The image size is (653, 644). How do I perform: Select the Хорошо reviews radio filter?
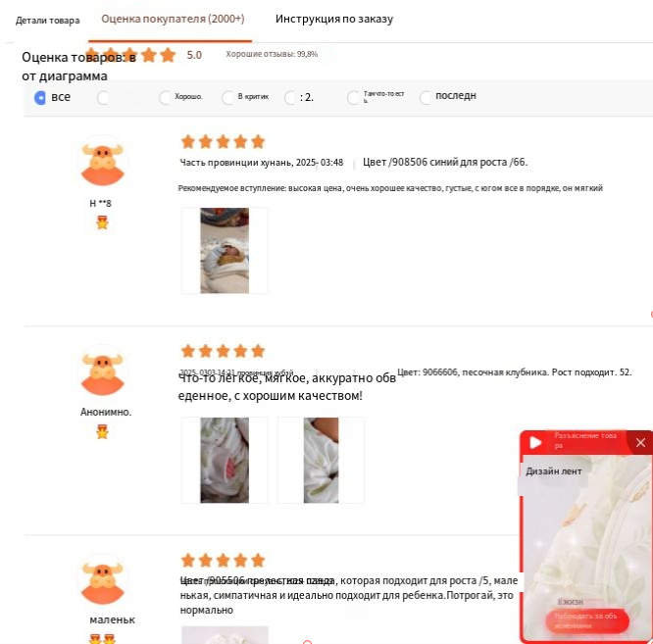pyautogui.click(x=165, y=97)
